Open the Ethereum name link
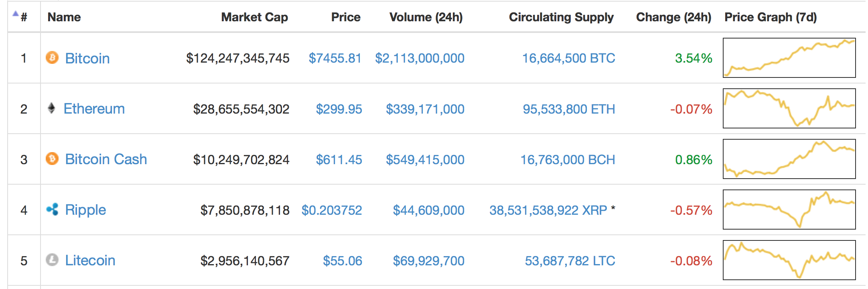This screenshot has height=289, width=868. click(94, 109)
